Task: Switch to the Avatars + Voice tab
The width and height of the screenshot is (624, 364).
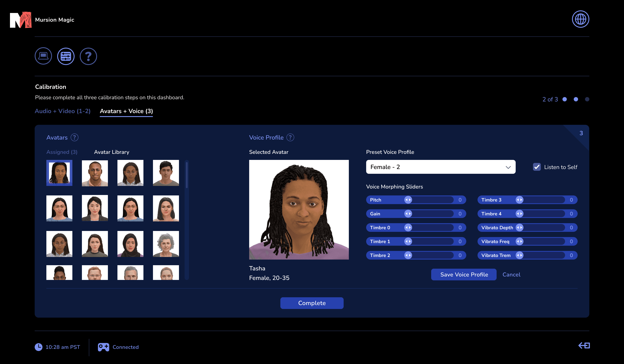Action: pos(126,111)
